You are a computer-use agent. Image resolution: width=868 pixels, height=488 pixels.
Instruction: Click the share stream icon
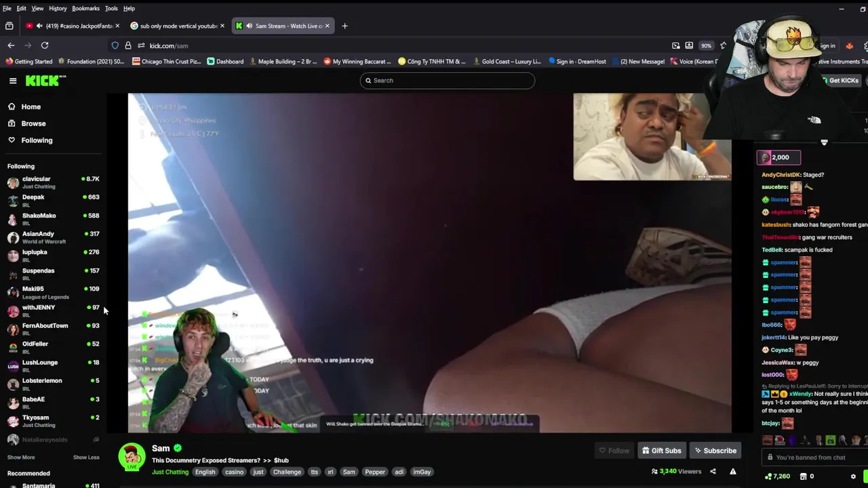click(713, 472)
